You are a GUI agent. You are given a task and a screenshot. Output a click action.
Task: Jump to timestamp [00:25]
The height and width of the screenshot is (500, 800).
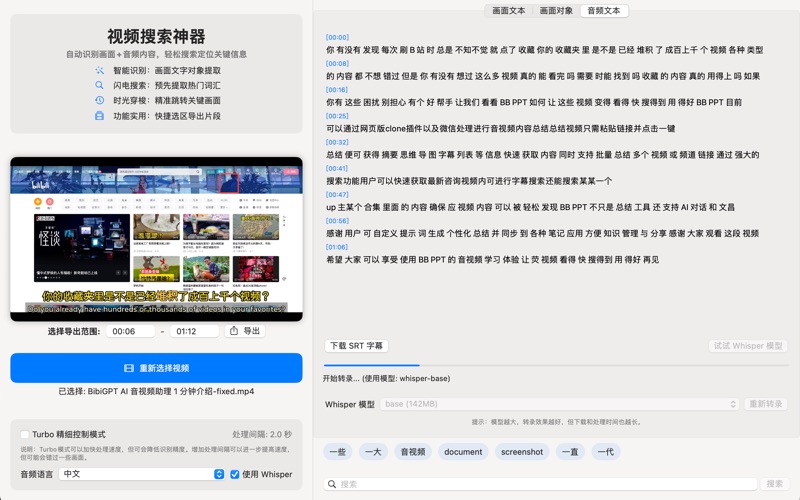click(337, 116)
